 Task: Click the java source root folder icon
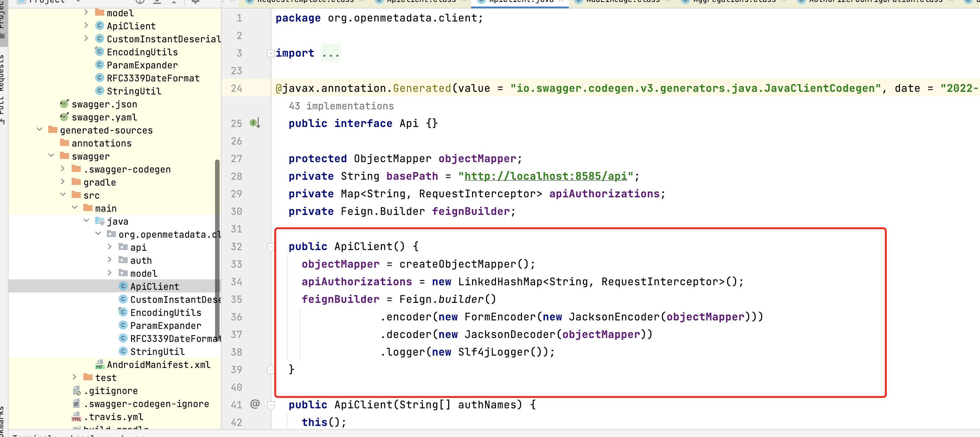click(x=100, y=221)
